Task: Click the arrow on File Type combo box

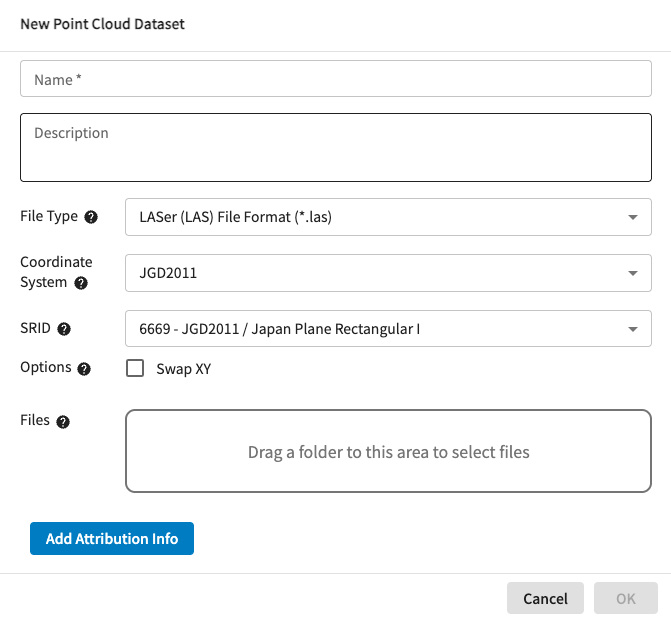Action: 632,217
